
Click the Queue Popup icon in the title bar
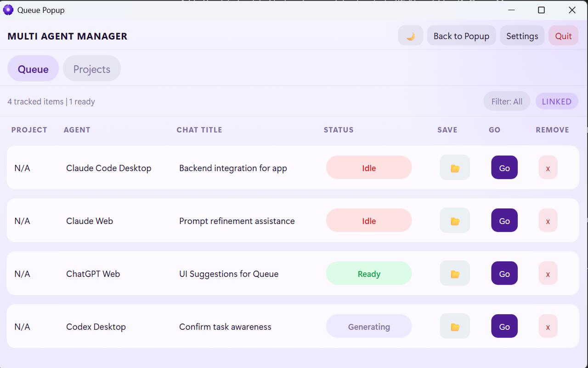click(8, 10)
